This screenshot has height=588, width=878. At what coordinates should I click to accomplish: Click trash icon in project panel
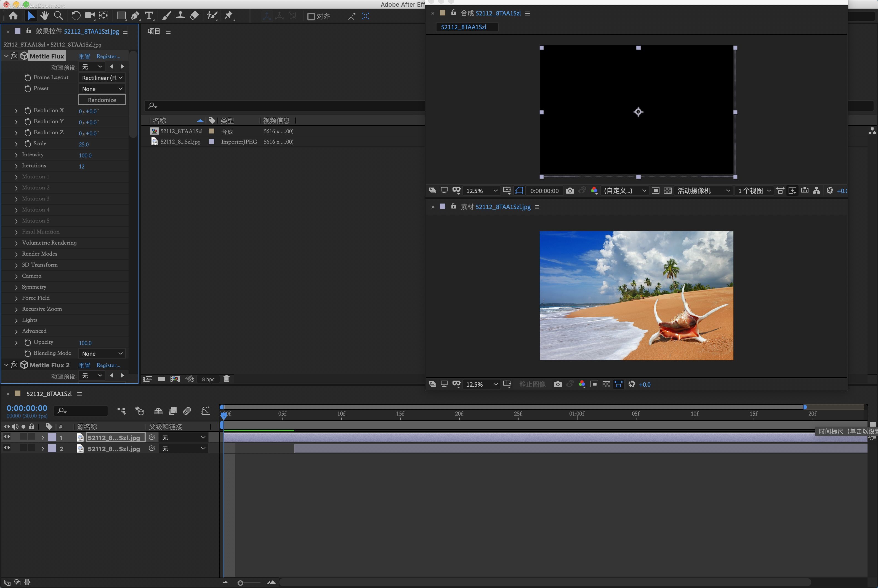coord(226,379)
